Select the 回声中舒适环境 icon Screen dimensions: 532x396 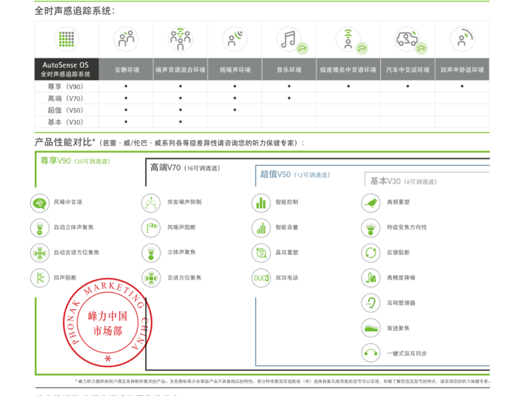[462, 39]
